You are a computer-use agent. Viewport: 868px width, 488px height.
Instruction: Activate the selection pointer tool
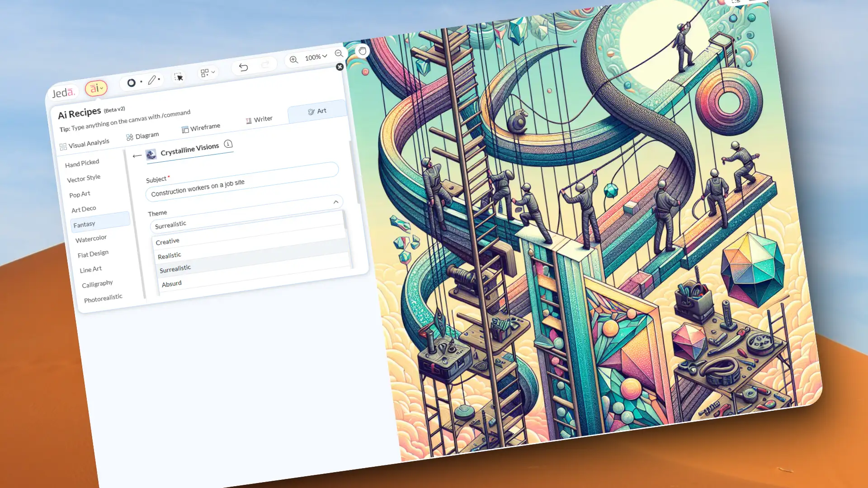(x=179, y=77)
